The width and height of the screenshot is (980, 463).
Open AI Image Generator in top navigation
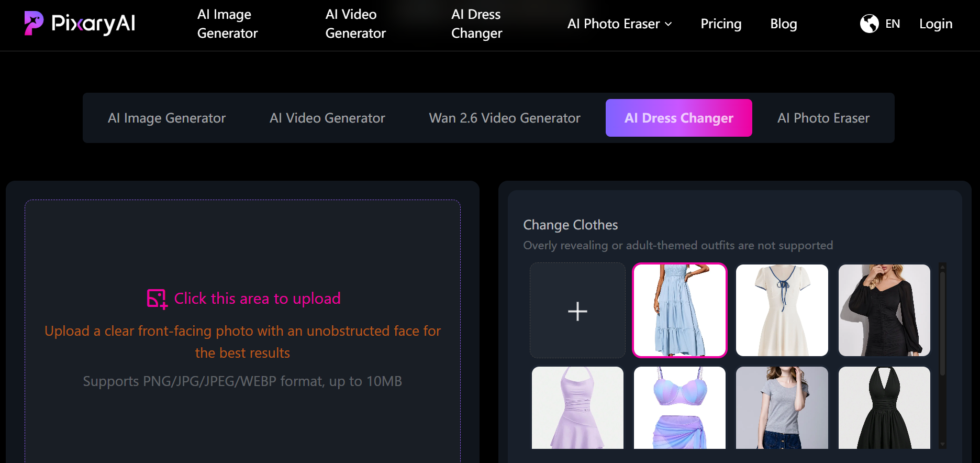pos(228,24)
